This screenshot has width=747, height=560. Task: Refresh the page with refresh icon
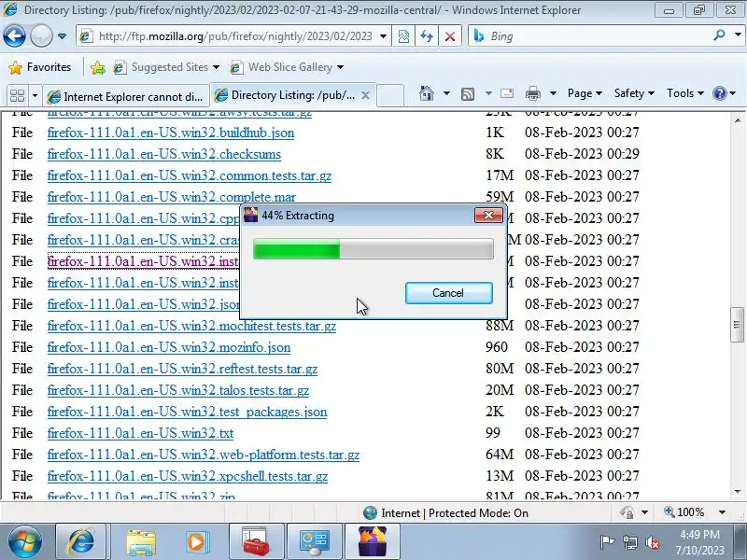[427, 36]
